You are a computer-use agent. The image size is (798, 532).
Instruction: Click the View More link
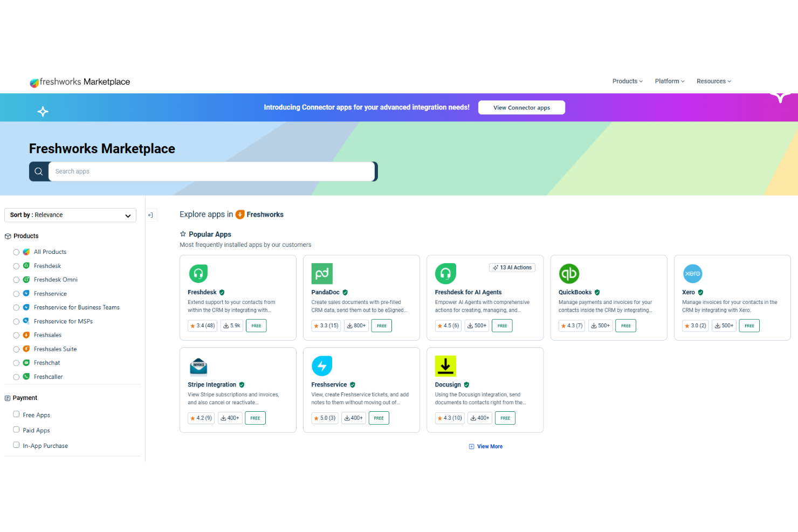485,446
